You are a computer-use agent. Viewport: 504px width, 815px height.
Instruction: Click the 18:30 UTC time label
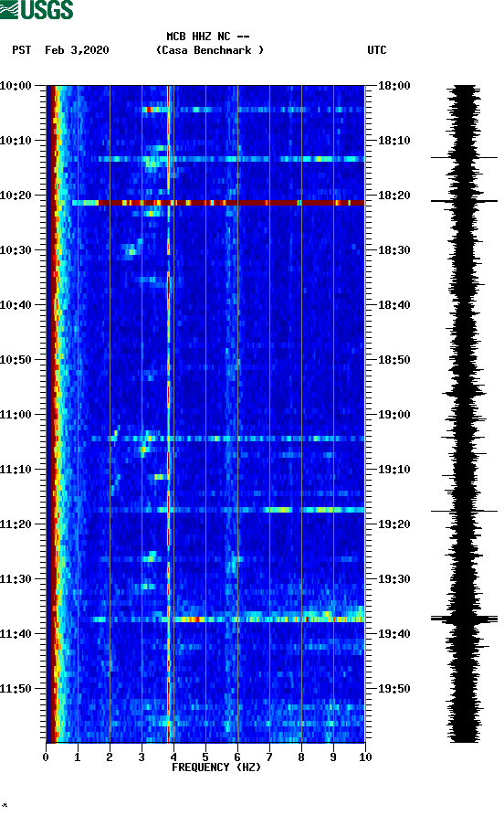[x=394, y=250]
